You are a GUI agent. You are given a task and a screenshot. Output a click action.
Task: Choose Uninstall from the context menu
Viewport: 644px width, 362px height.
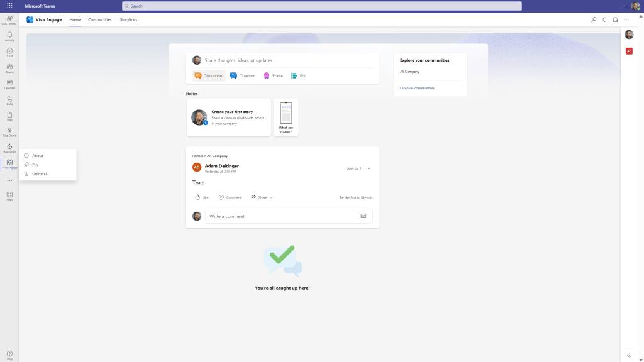coord(40,174)
